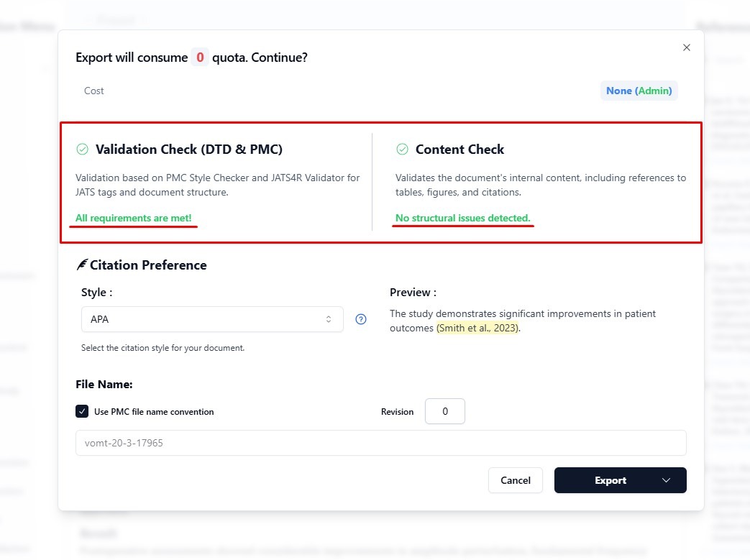
Task: Click the vomt-20-3-17965 file name field
Action: [380, 443]
